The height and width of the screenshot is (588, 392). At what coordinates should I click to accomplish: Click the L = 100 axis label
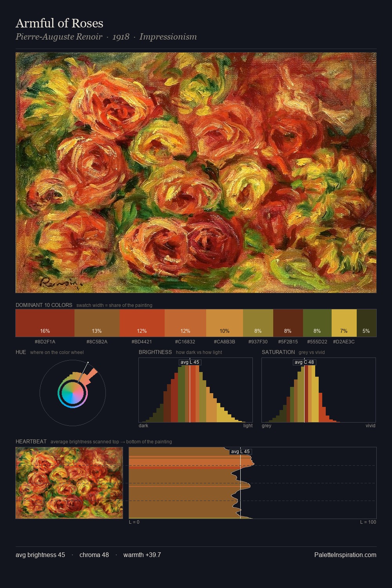click(x=368, y=522)
